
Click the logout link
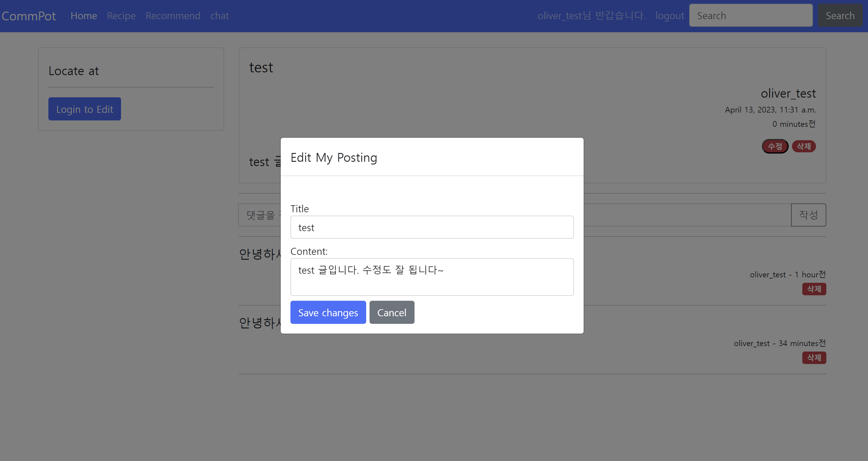point(669,16)
